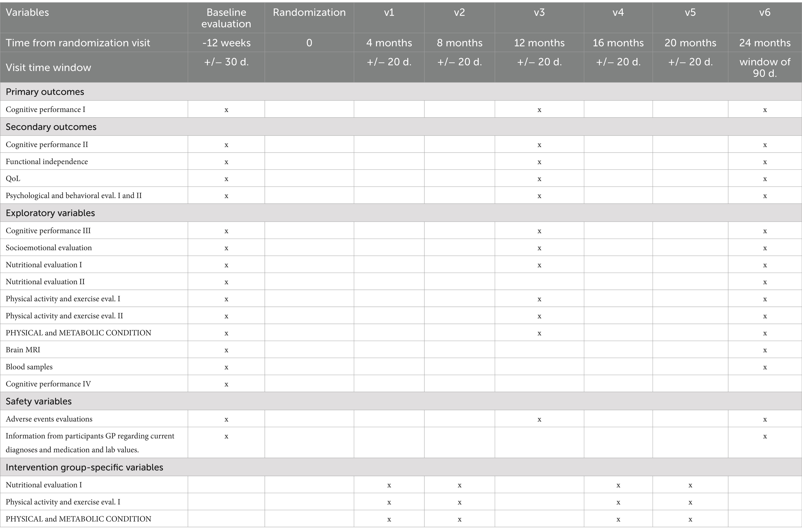
Task: Click the 'Variables' header cell
Action: click(94, 18)
